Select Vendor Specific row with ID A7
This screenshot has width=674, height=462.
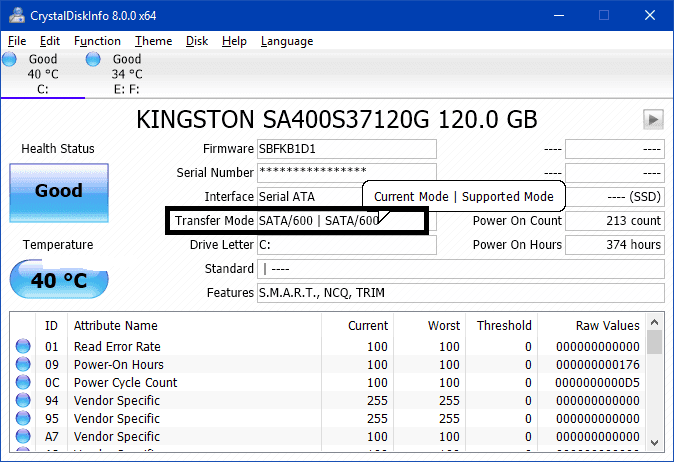click(116, 437)
